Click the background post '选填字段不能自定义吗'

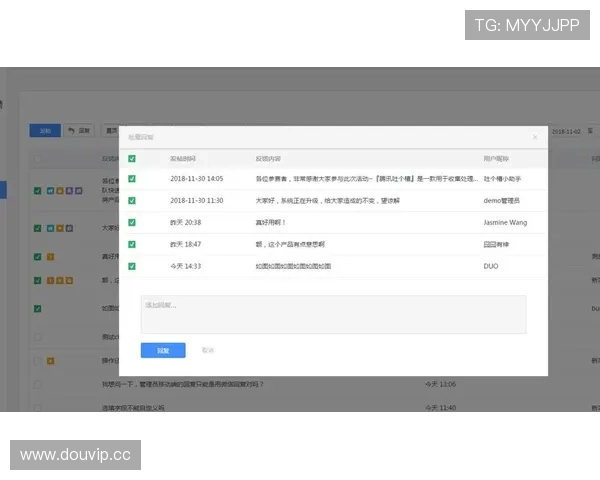point(133,408)
